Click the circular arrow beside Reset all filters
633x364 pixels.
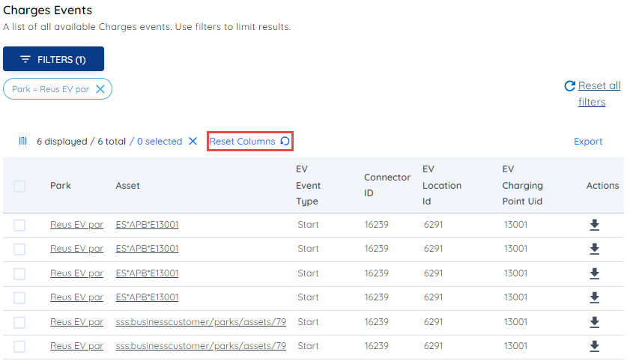(x=569, y=86)
